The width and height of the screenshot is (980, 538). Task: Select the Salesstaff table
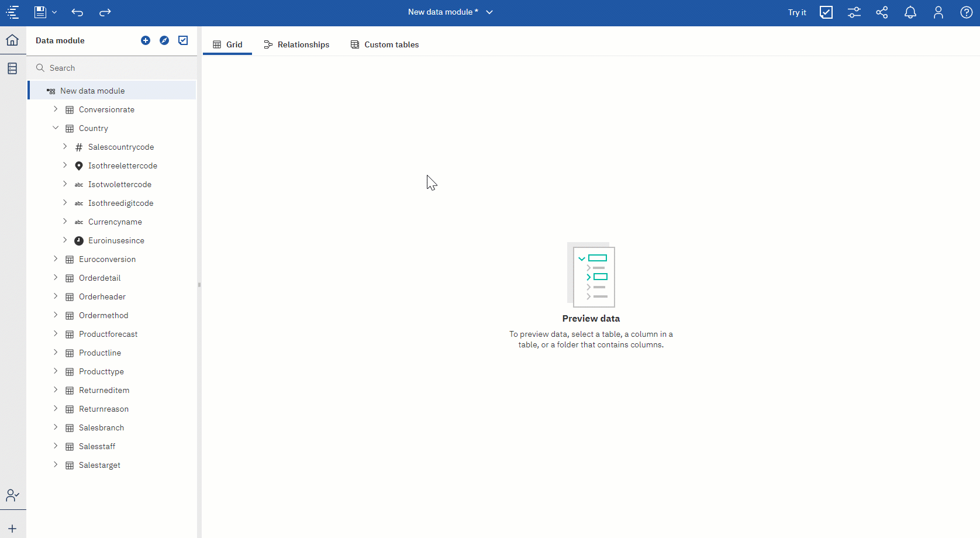[97, 446]
